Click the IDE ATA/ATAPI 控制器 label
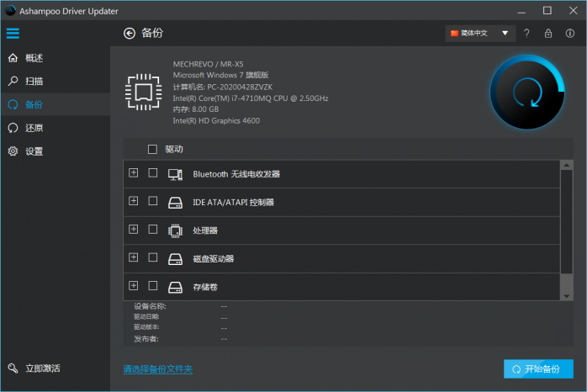The width and height of the screenshot is (587, 392). coord(233,203)
